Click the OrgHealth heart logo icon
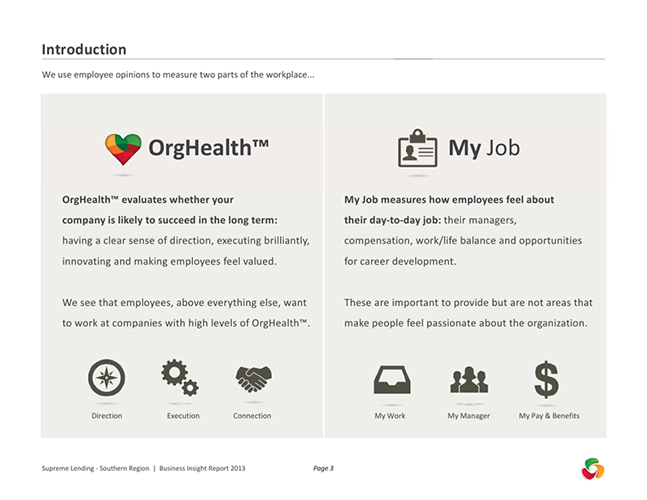 click(x=123, y=149)
